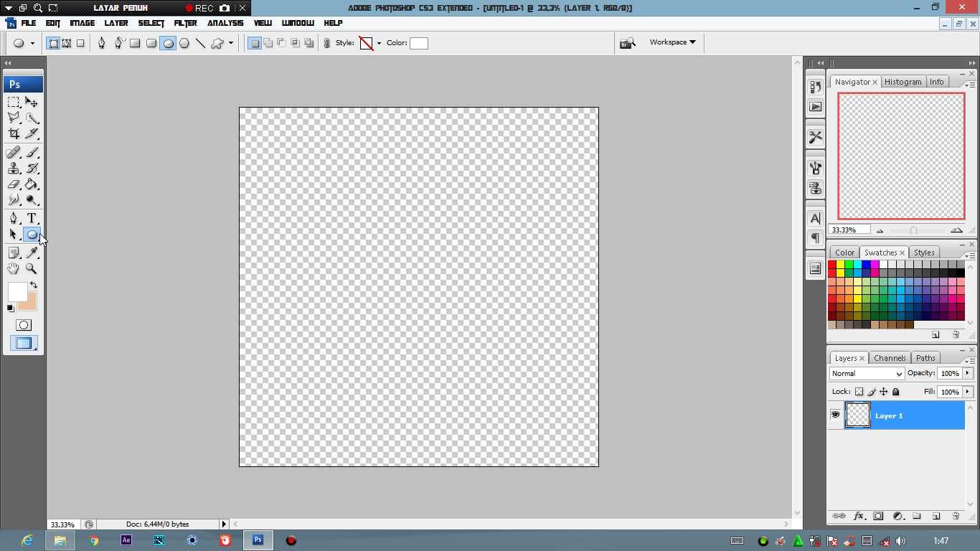This screenshot has width=980, height=551.
Task: Open the Analysis menu
Action: (x=226, y=23)
